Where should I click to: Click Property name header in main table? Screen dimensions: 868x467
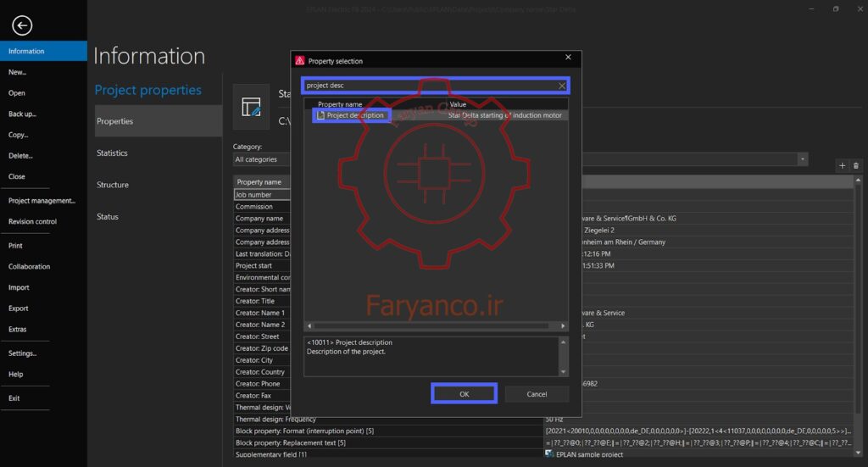click(259, 182)
